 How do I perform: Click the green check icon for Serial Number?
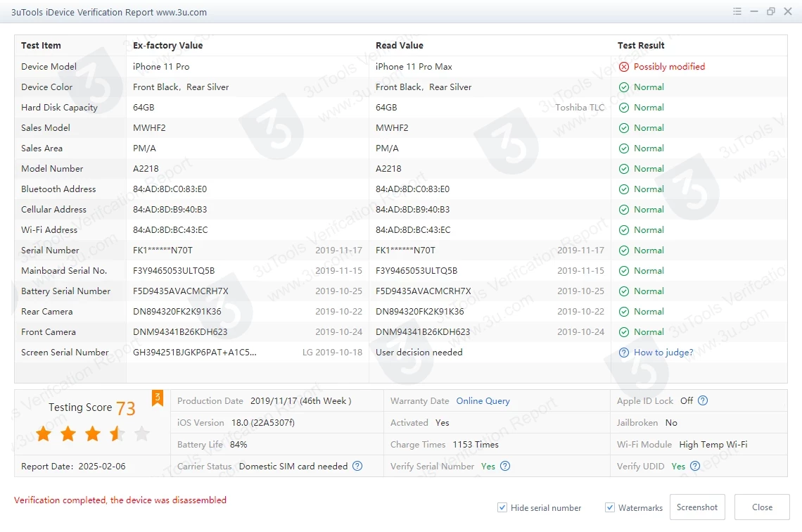624,251
